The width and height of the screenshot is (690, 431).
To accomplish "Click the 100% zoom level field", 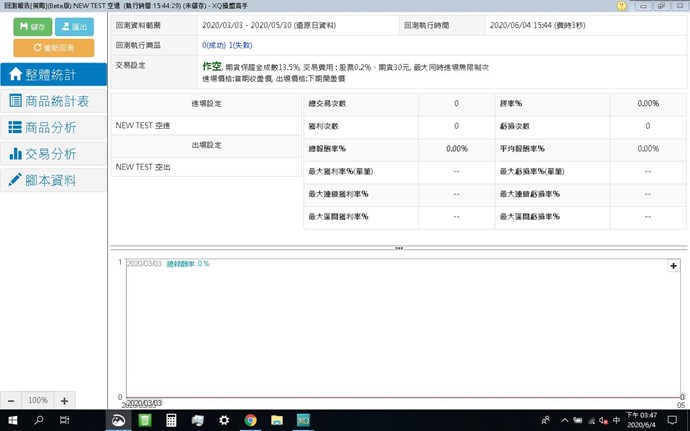I will pos(38,400).
